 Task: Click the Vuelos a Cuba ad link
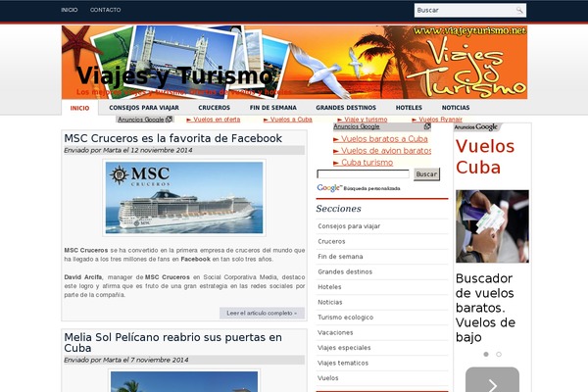(x=287, y=120)
